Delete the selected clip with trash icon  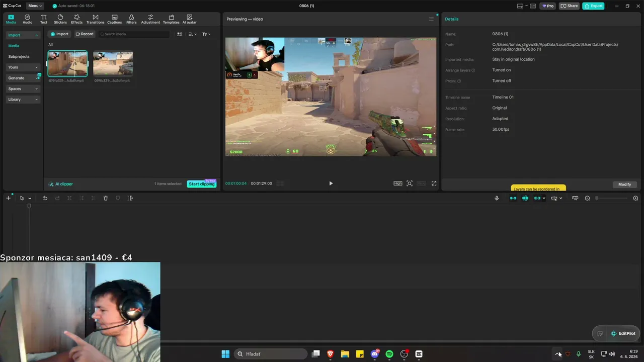106,198
